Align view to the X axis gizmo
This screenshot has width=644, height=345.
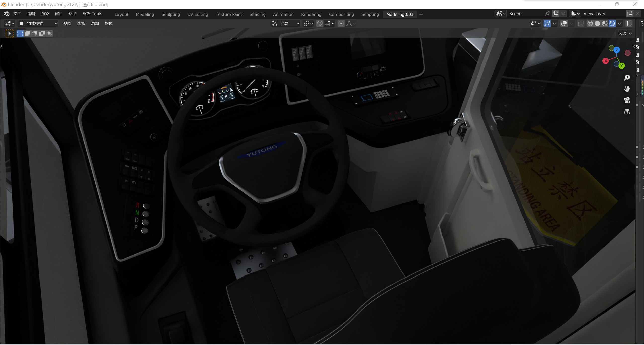coord(606,61)
